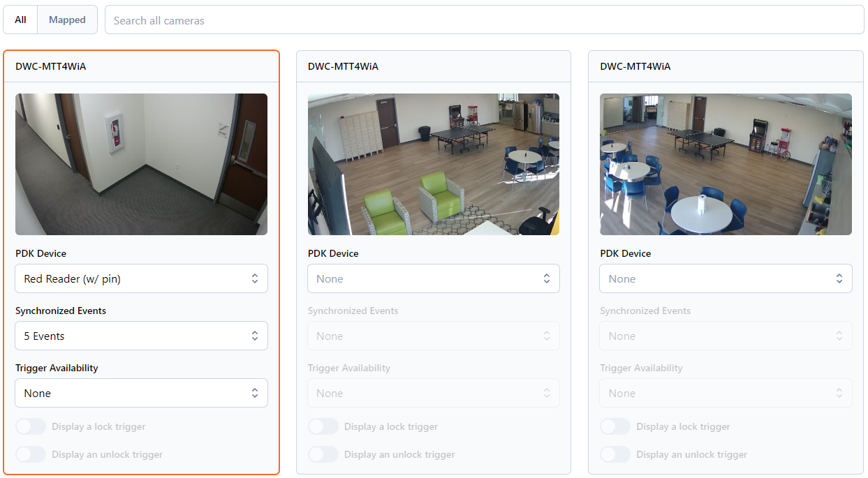Open Synchronized Events dropdown under the green armchairs camera
868x478 pixels.
434,336
